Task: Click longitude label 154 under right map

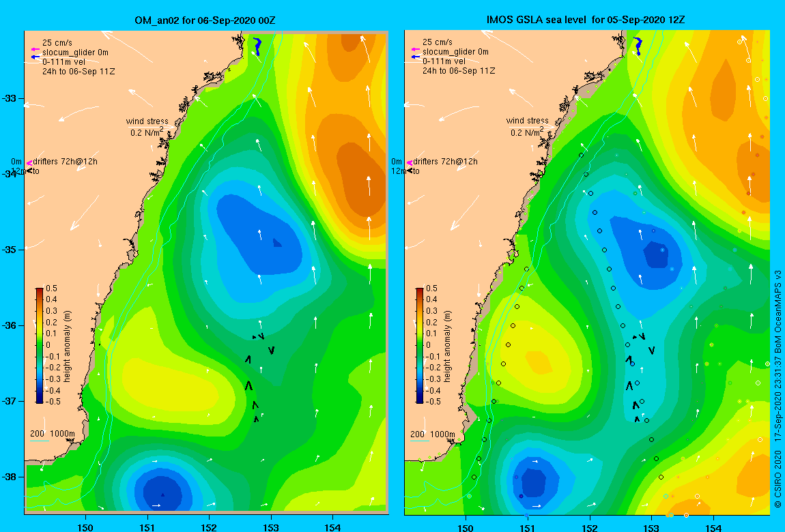Action: [x=713, y=528]
